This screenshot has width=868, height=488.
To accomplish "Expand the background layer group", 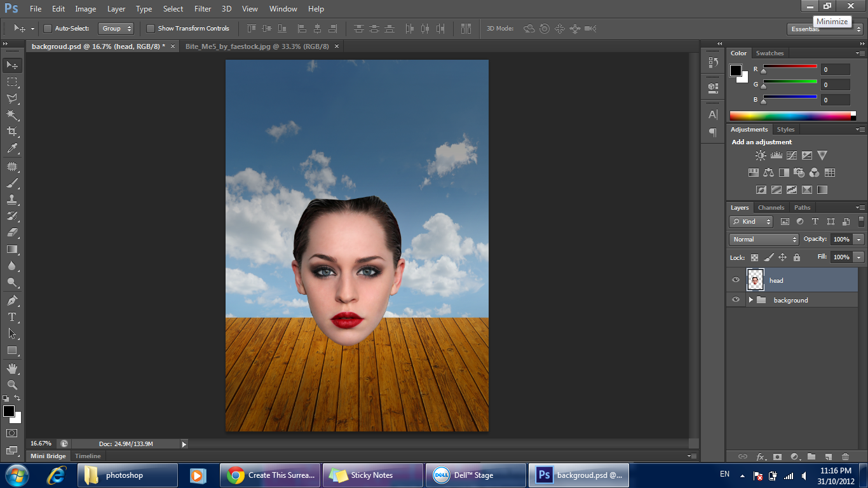I will pyautogui.click(x=750, y=300).
